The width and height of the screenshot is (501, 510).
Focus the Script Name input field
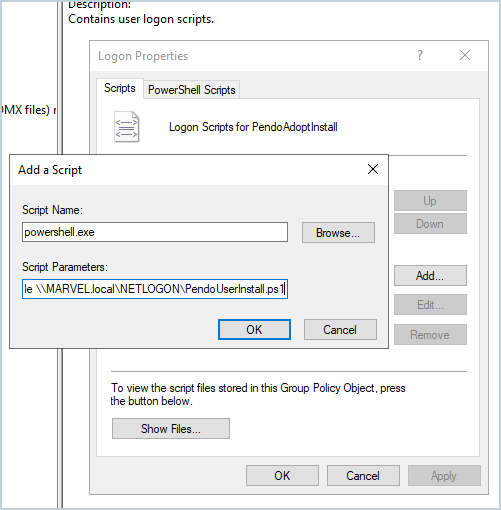pyautogui.click(x=155, y=232)
